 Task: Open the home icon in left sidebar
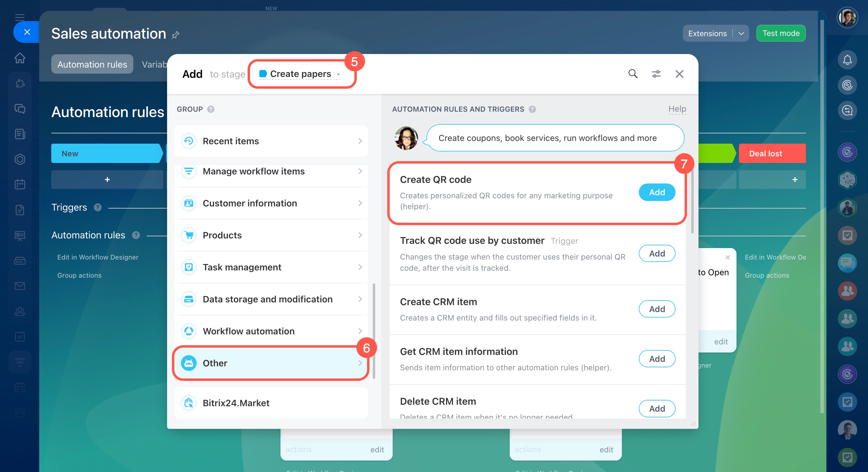[x=20, y=58]
